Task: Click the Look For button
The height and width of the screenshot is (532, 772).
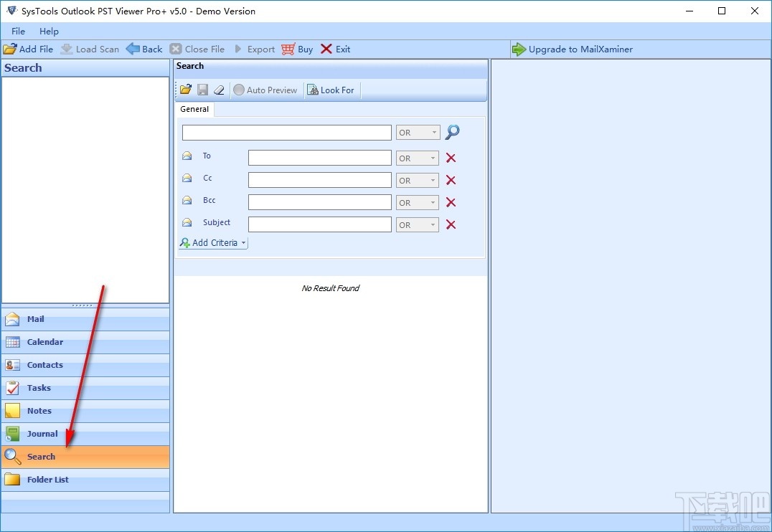Action: 331,90
